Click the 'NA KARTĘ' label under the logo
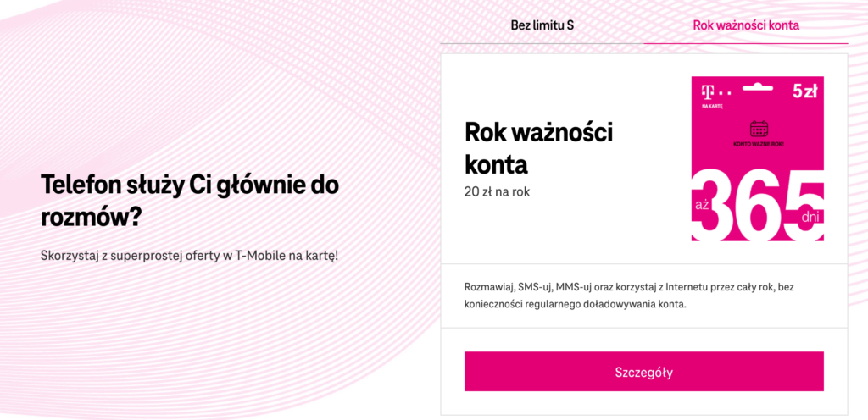 pos(710,106)
